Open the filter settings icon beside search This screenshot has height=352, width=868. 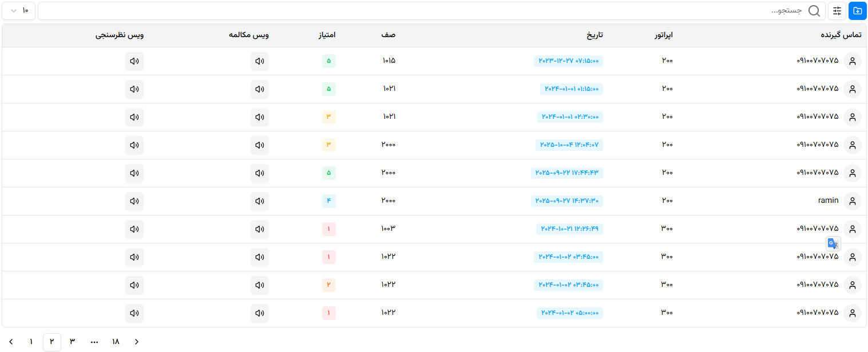[837, 11]
